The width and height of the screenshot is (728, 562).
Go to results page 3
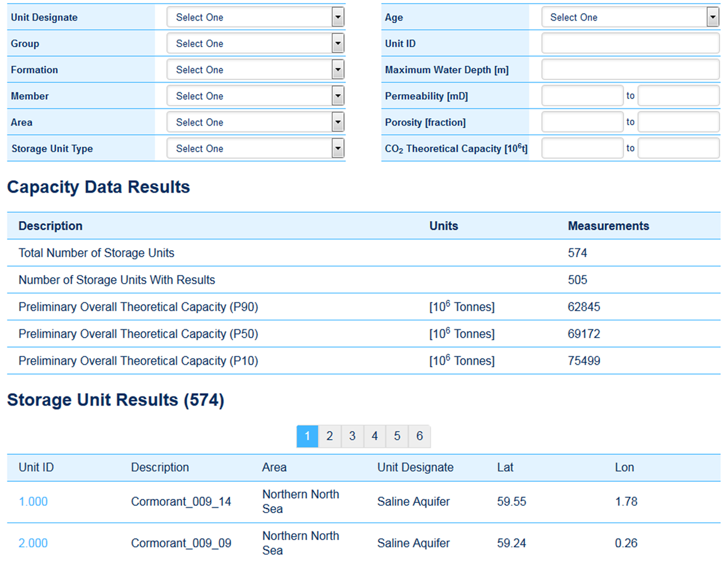pos(352,436)
